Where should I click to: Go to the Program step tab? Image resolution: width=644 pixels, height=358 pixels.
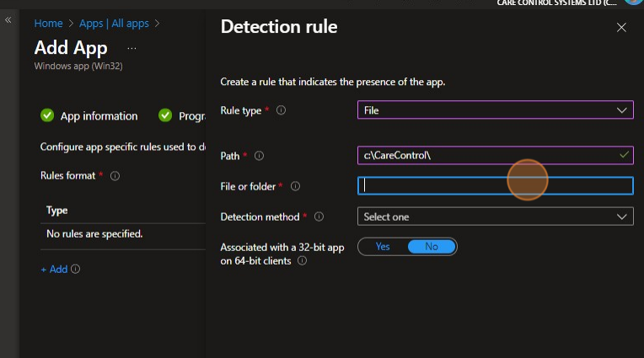coord(192,116)
